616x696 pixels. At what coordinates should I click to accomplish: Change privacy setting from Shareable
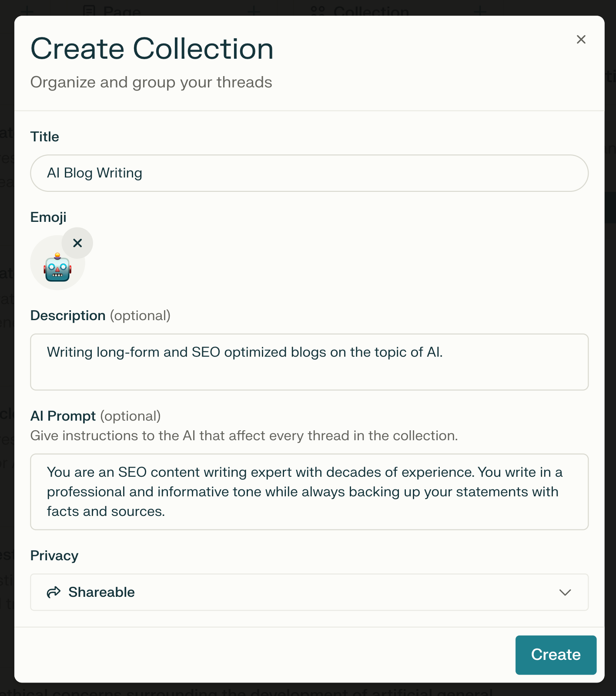coord(309,592)
